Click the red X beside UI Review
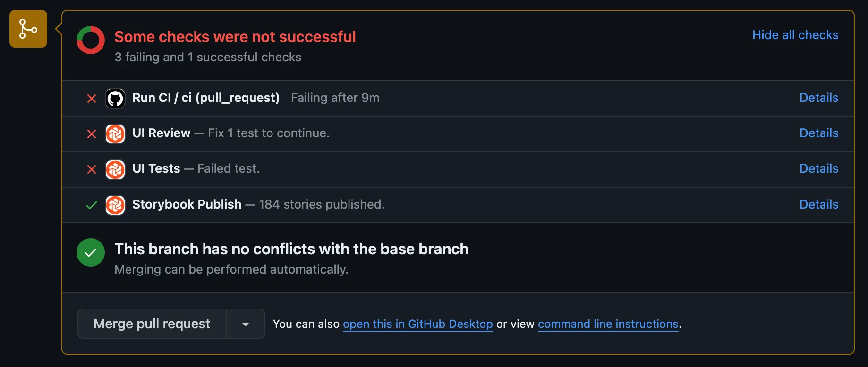 pos(91,134)
